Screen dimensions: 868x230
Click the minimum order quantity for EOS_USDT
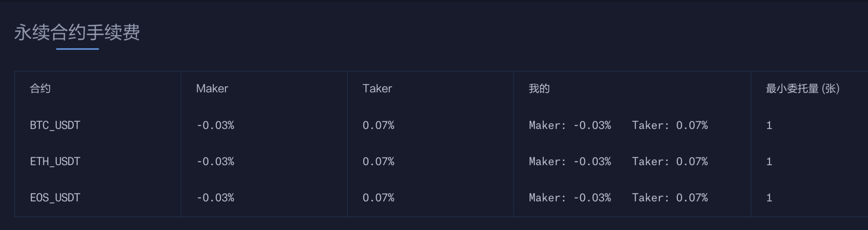tap(769, 198)
